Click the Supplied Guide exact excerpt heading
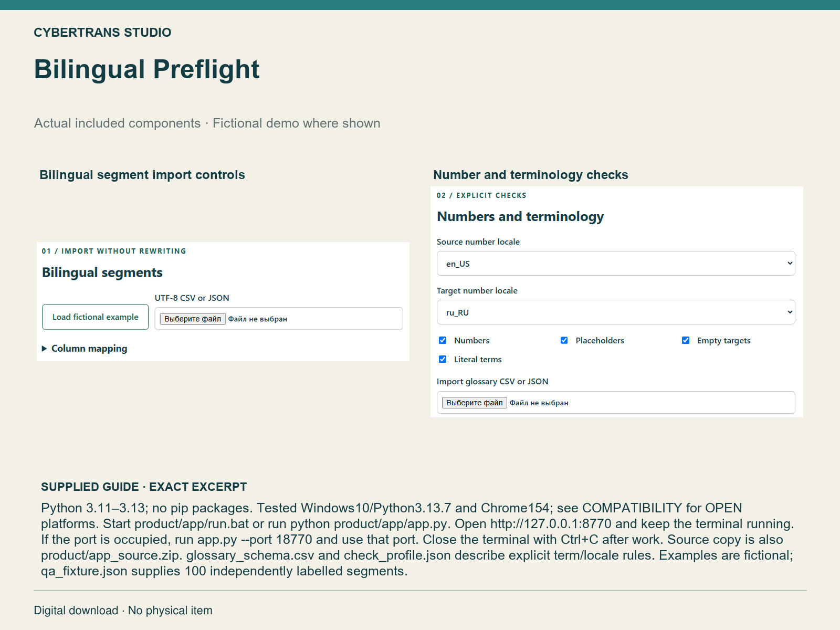This screenshot has height=630, width=840. (x=144, y=487)
